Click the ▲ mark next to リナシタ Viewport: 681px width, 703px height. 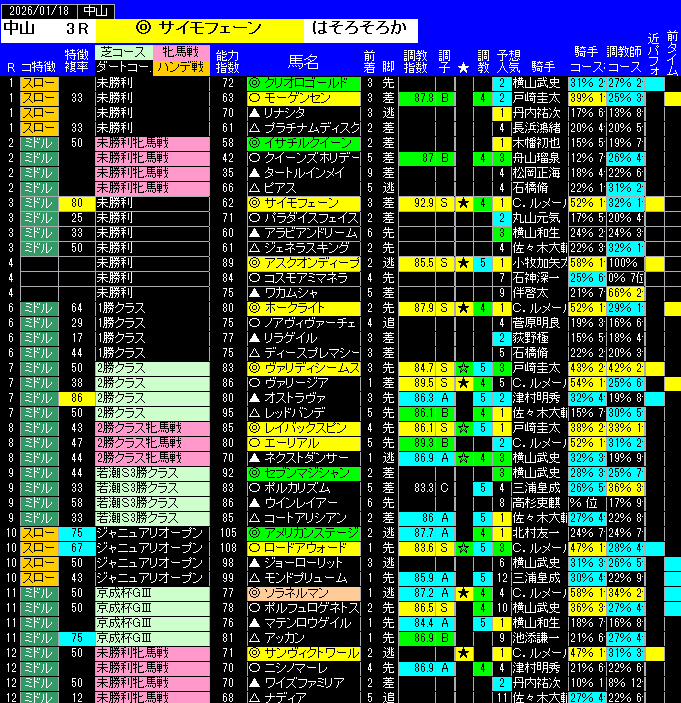click(254, 113)
